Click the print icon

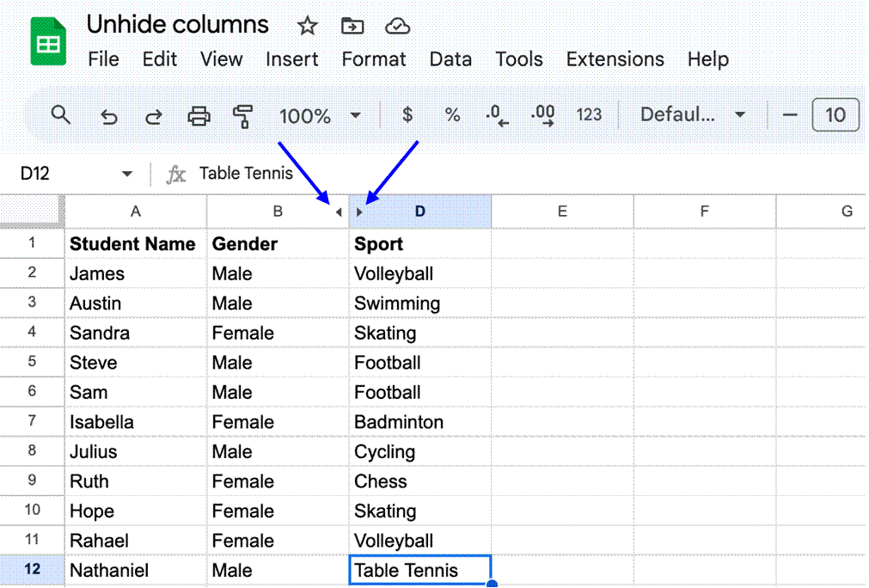pyautogui.click(x=198, y=115)
